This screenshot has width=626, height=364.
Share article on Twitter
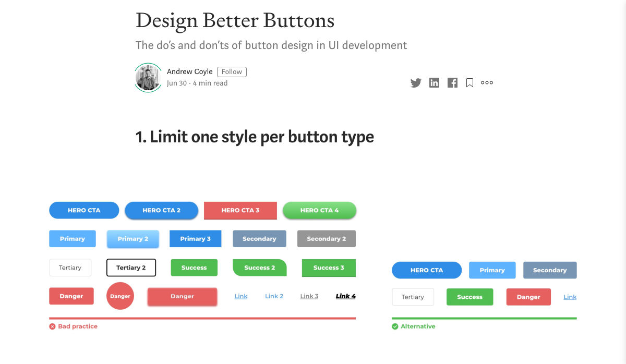(x=415, y=83)
